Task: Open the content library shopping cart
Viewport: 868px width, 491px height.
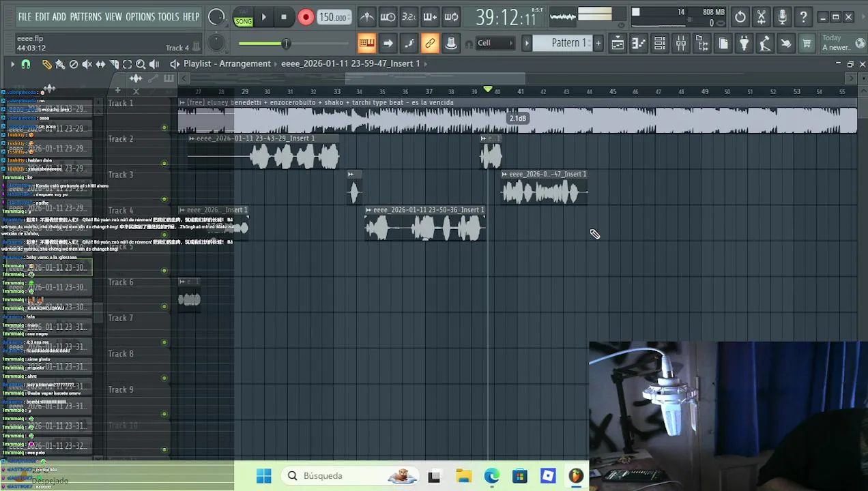Action: [807, 44]
